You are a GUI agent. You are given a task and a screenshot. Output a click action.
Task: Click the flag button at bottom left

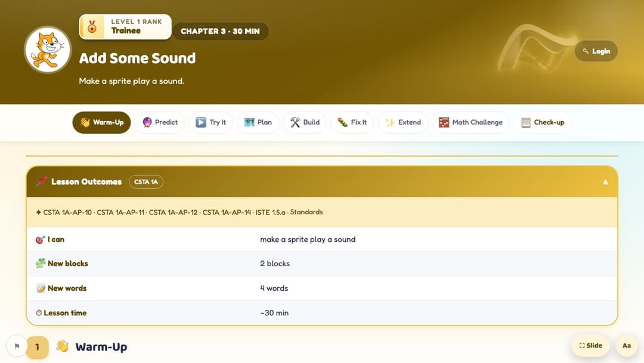click(17, 346)
